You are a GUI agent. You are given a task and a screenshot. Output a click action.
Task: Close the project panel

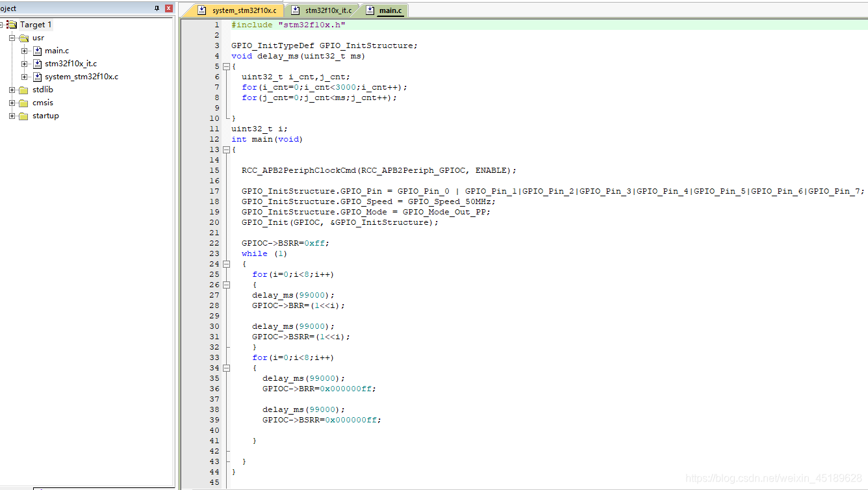169,8
